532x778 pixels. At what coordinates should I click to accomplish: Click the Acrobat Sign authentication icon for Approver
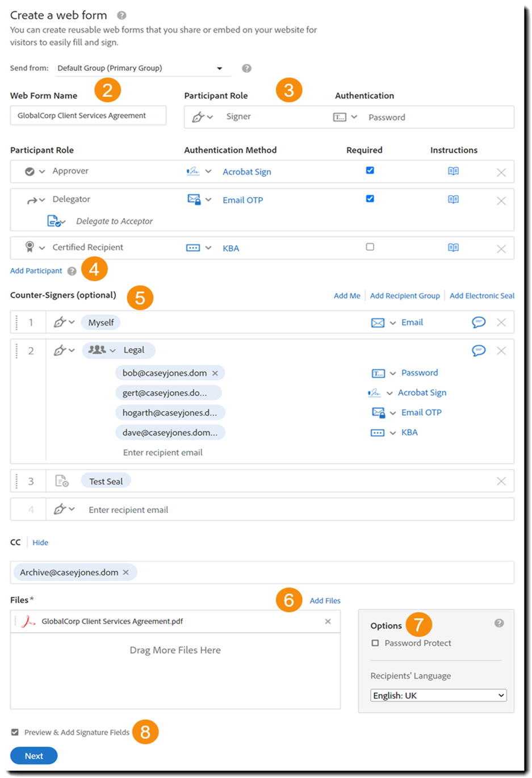coord(193,171)
